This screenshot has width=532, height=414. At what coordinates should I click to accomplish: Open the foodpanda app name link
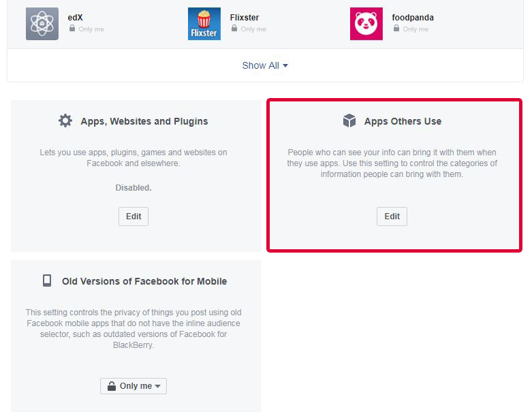click(x=413, y=17)
